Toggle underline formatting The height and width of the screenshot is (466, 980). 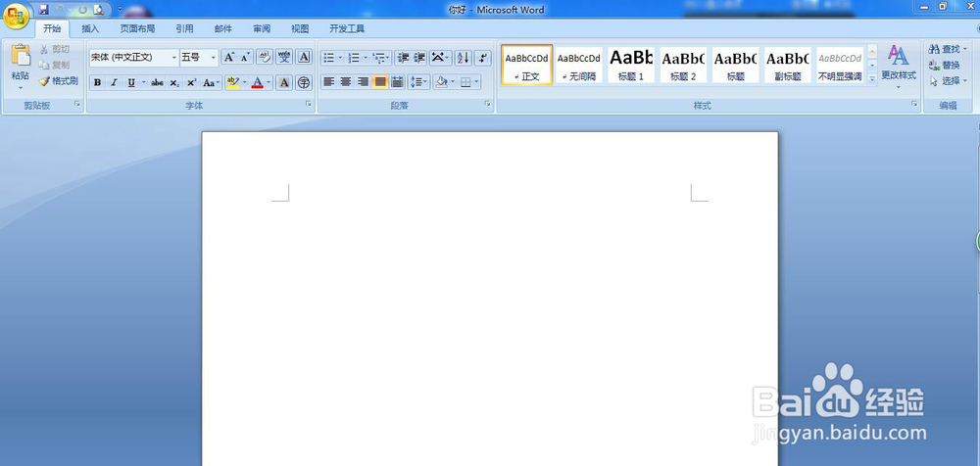point(131,82)
